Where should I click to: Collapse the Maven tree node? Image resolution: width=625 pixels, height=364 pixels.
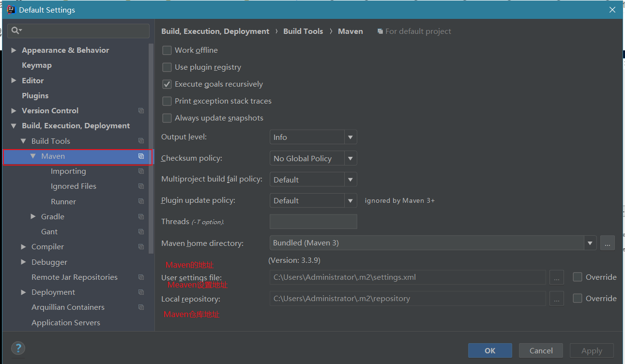click(x=33, y=156)
